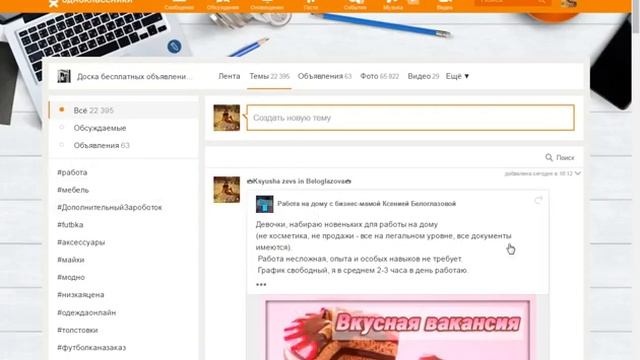Click the line График свободный in the post
The image size is (640, 360).
(362, 270)
